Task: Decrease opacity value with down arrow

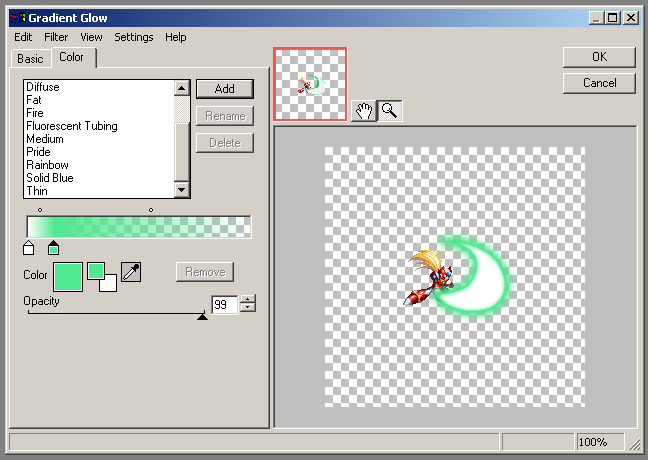Action: point(248,309)
